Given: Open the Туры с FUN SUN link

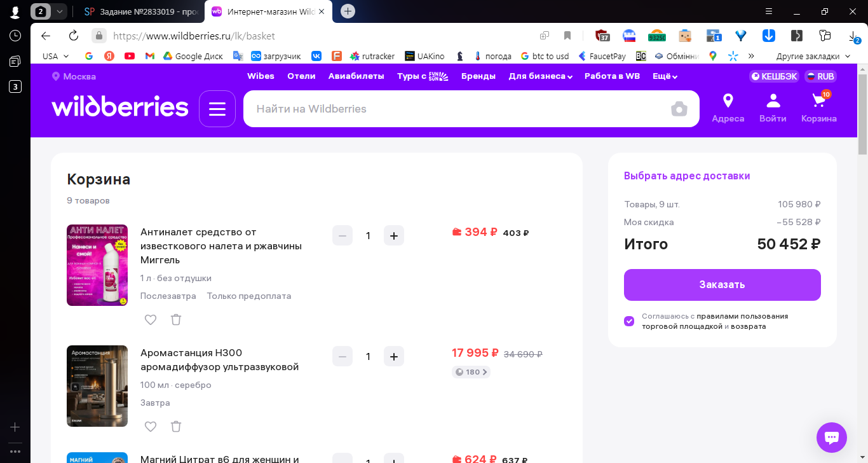Looking at the screenshot, I should tap(423, 76).
